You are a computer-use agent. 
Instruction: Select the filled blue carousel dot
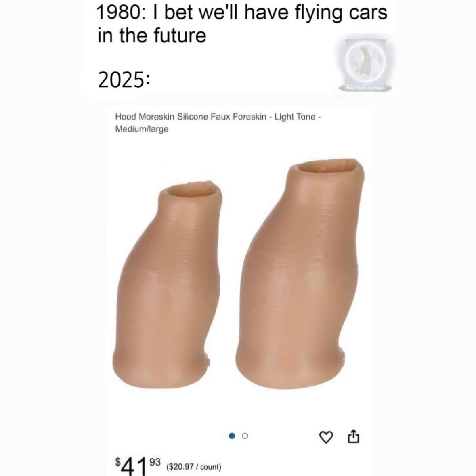pyautogui.click(x=232, y=436)
